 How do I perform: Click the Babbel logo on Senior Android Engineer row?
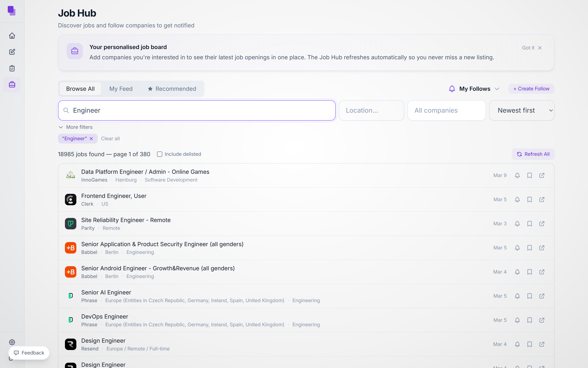pos(70,272)
